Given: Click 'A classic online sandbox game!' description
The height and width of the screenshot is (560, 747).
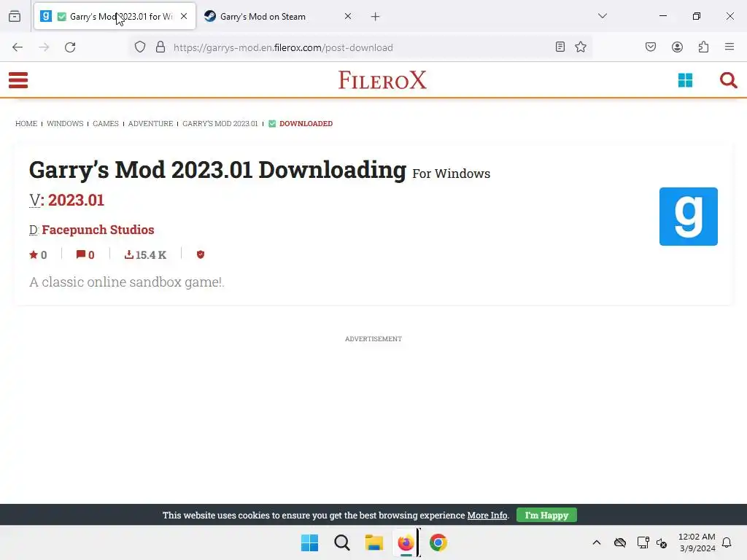Looking at the screenshot, I should pos(127,282).
